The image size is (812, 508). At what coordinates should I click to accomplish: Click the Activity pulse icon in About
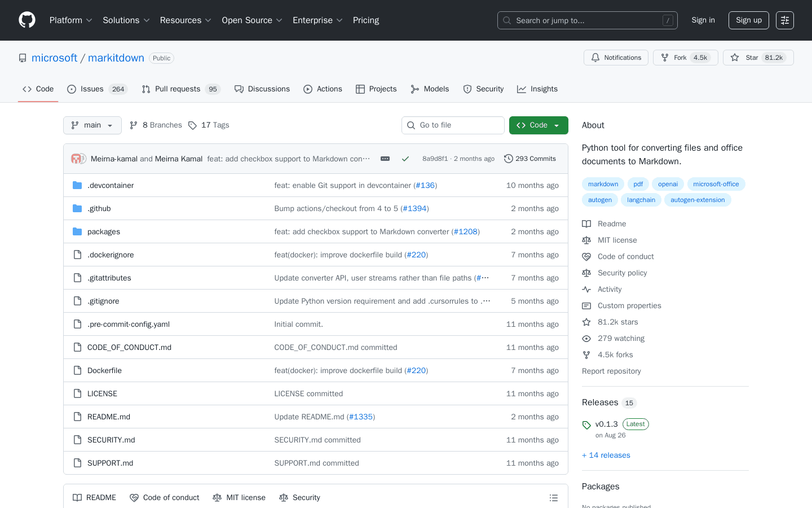(x=586, y=289)
